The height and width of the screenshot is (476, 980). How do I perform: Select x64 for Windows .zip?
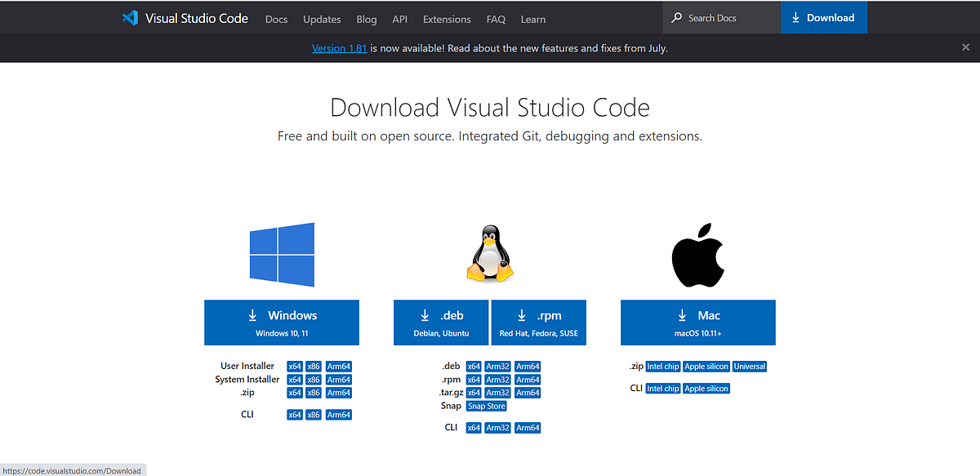tap(295, 393)
